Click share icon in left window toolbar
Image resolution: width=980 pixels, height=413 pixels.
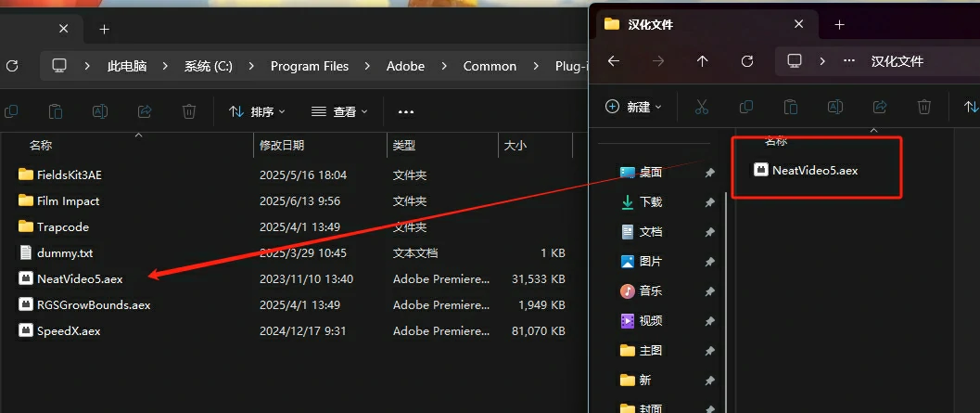coord(145,111)
